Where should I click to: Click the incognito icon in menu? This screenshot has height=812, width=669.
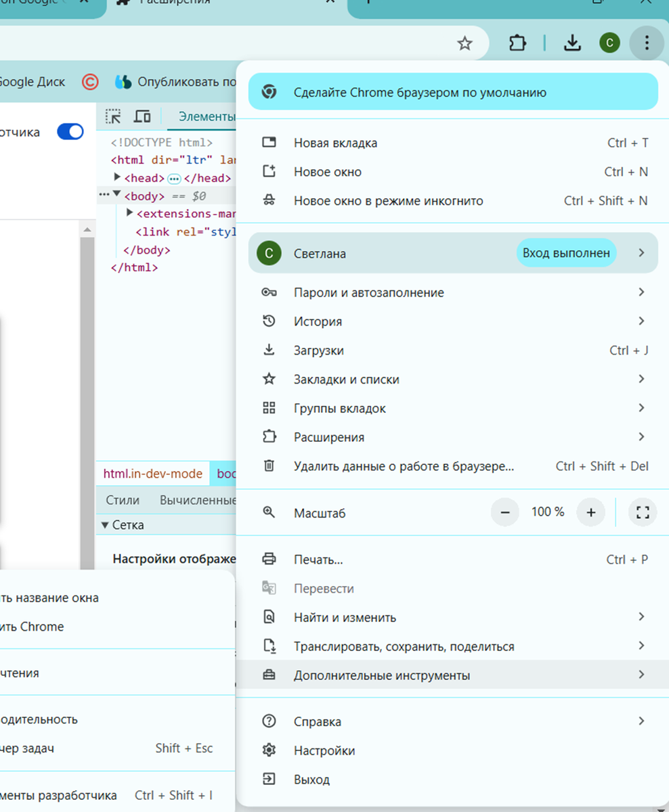click(269, 201)
